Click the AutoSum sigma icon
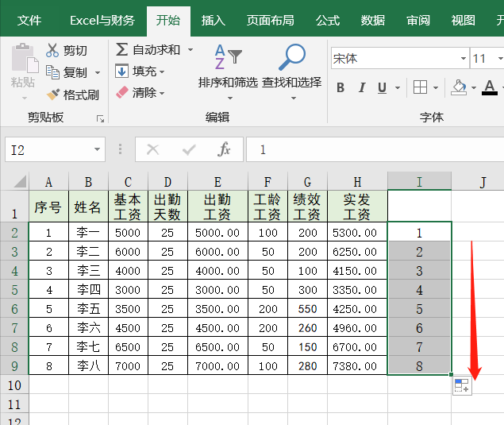 pyautogui.click(x=121, y=49)
